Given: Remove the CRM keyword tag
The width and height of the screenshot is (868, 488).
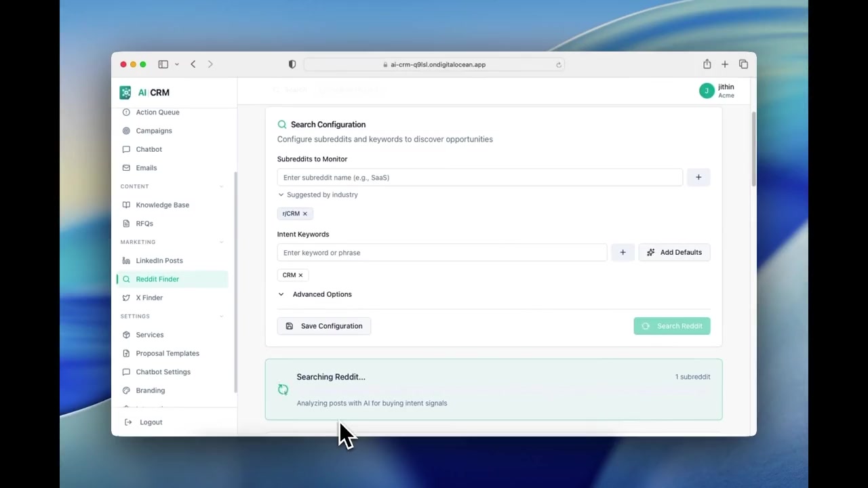Looking at the screenshot, I should (300, 275).
